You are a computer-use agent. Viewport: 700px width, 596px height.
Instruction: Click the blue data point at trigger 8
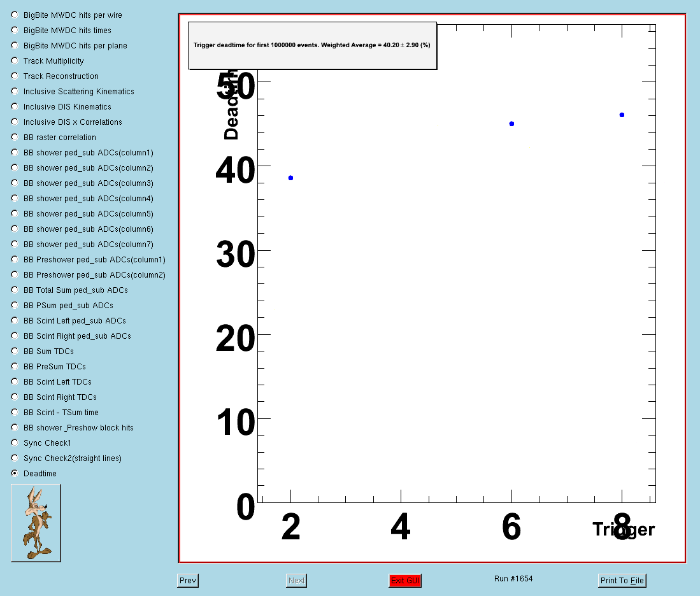[x=622, y=115]
